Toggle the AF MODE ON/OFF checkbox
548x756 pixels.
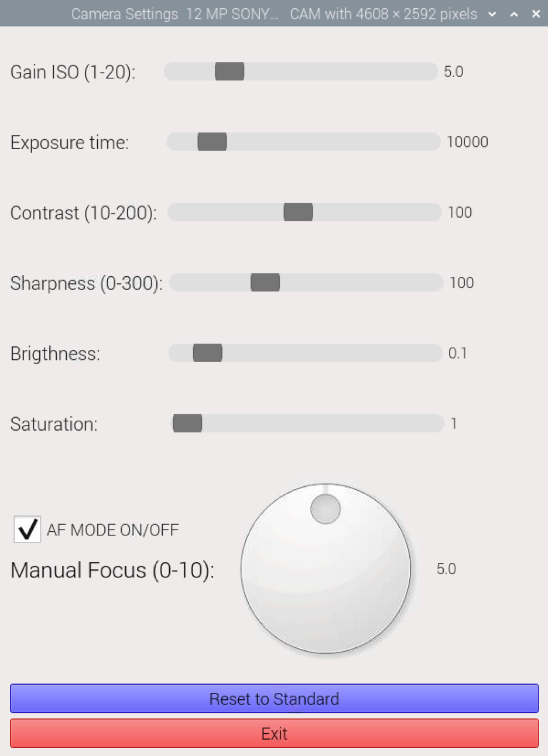click(x=28, y=530)
